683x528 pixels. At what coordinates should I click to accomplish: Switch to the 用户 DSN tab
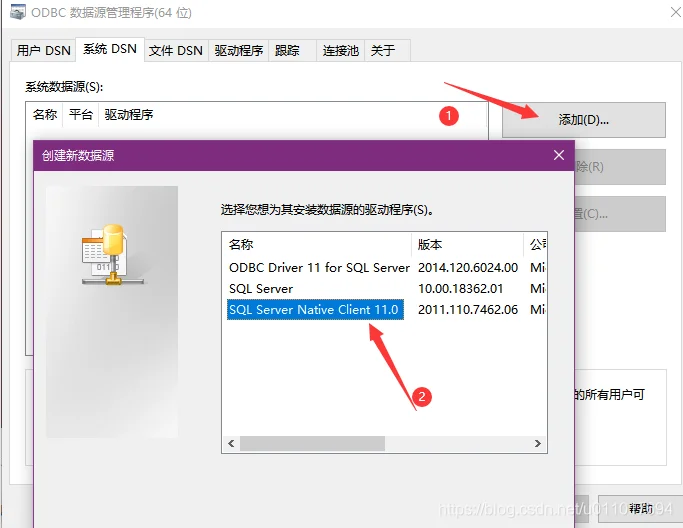[43, 51]
